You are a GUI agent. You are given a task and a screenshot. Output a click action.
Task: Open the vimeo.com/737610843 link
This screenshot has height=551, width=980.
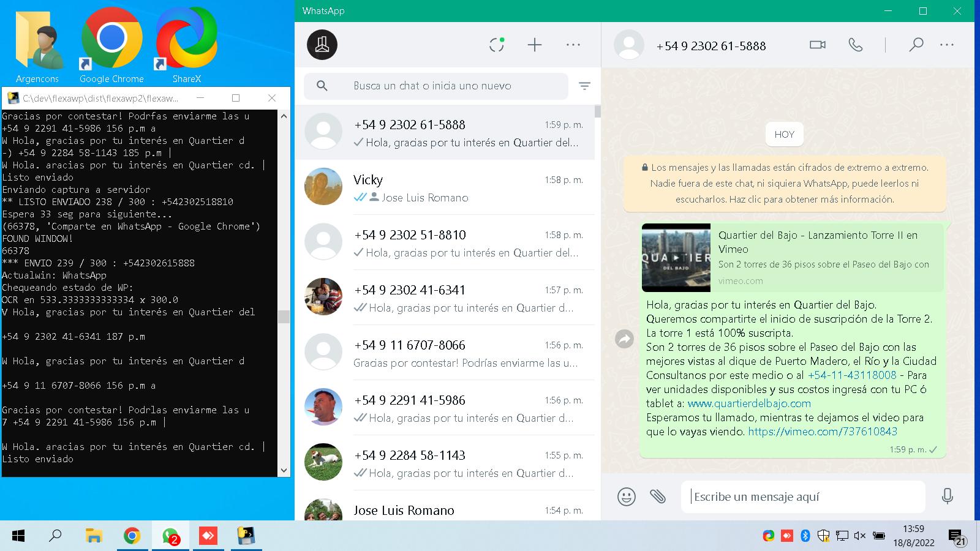pos(823,432)
